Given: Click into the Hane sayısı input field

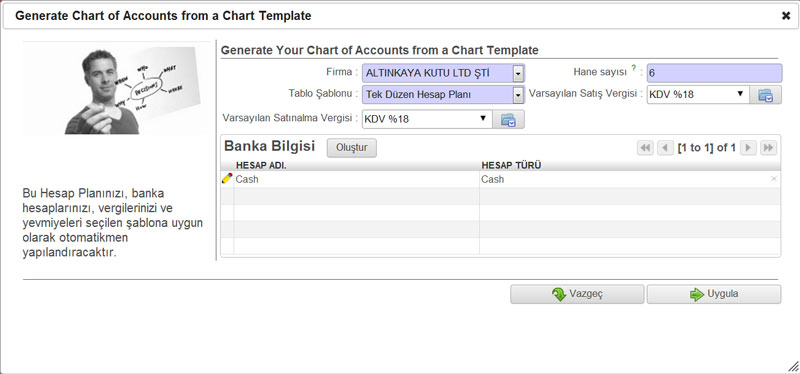Looking at the screenshot, I should 714,73.
